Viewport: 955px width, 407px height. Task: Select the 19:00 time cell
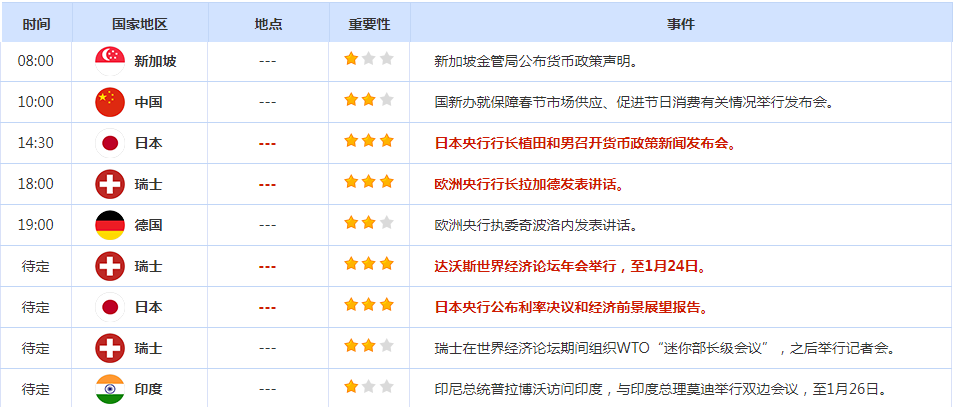point(35,225)
